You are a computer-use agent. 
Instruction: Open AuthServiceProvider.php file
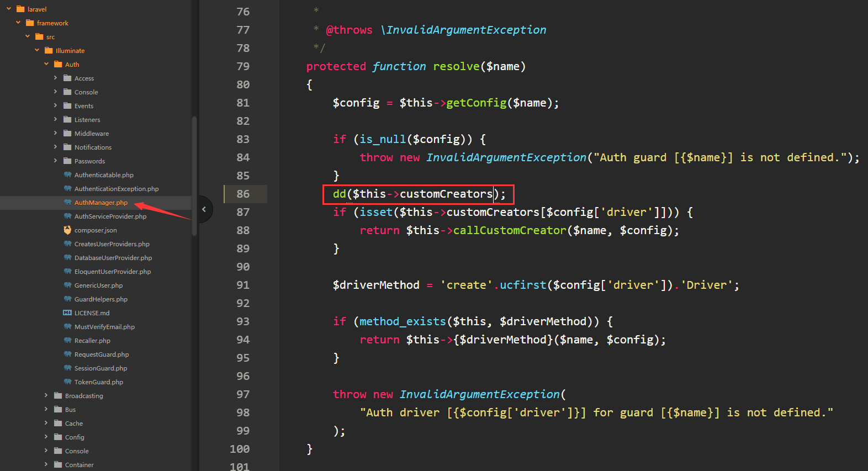[110, 216]
